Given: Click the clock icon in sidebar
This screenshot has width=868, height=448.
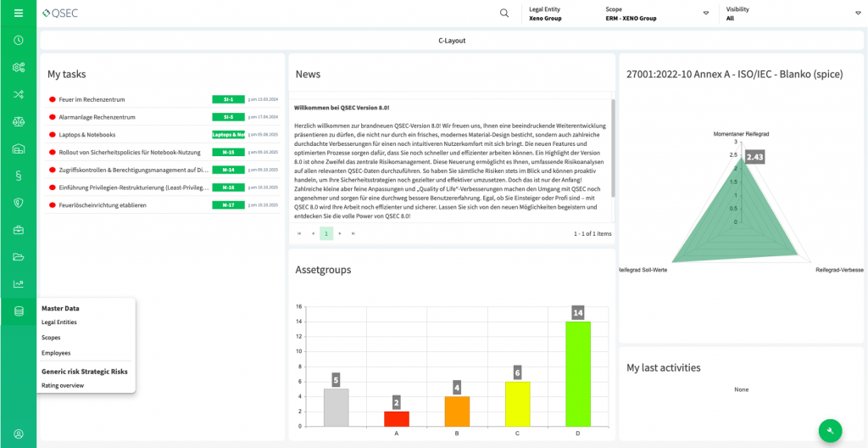Looking at the screenshot, I should coord(18,40).
